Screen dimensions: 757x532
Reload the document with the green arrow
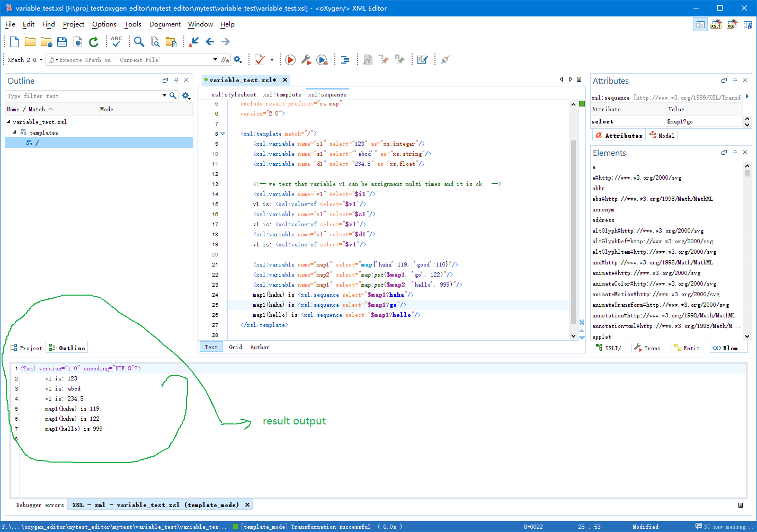tap(94, 42)
